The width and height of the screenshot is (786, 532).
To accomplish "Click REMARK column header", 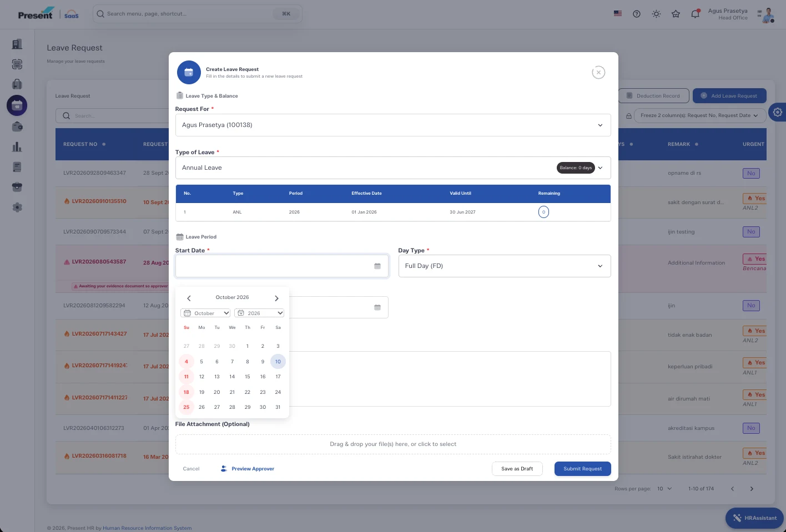I will [679, 144].
